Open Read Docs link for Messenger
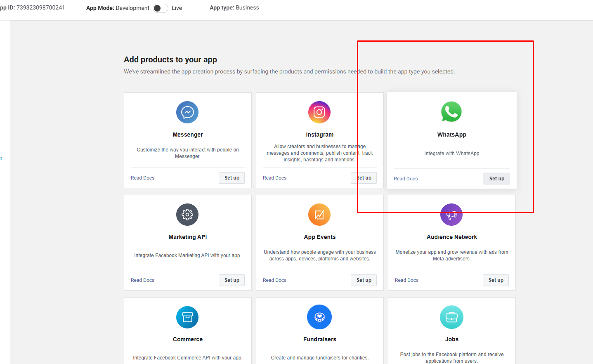This screenshot has height=364, width=593. point(142,178)
